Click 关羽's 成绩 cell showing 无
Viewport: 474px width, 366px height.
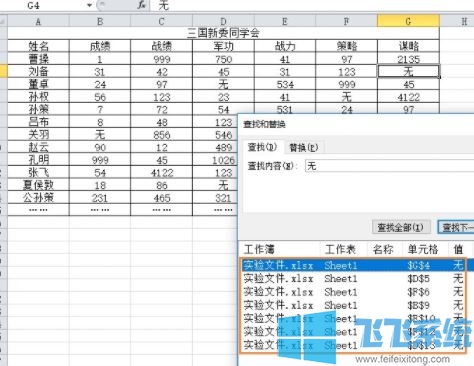[x=100, y=135]
